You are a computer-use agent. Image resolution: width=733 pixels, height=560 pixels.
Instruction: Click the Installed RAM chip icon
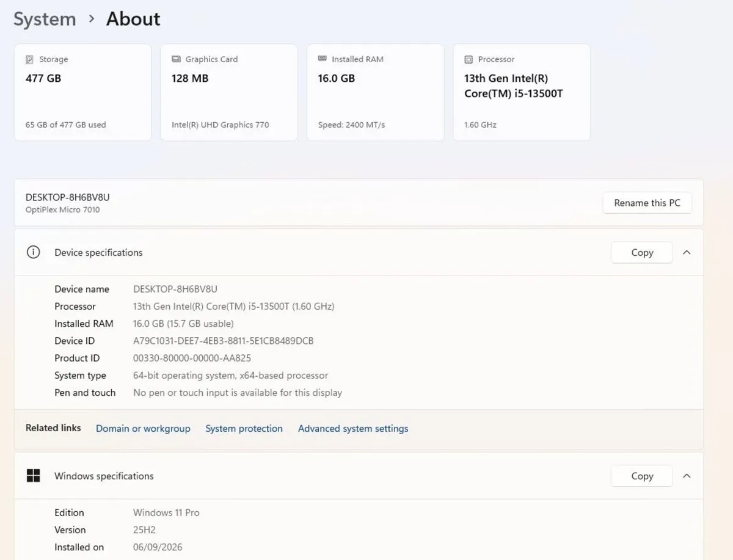323,59
